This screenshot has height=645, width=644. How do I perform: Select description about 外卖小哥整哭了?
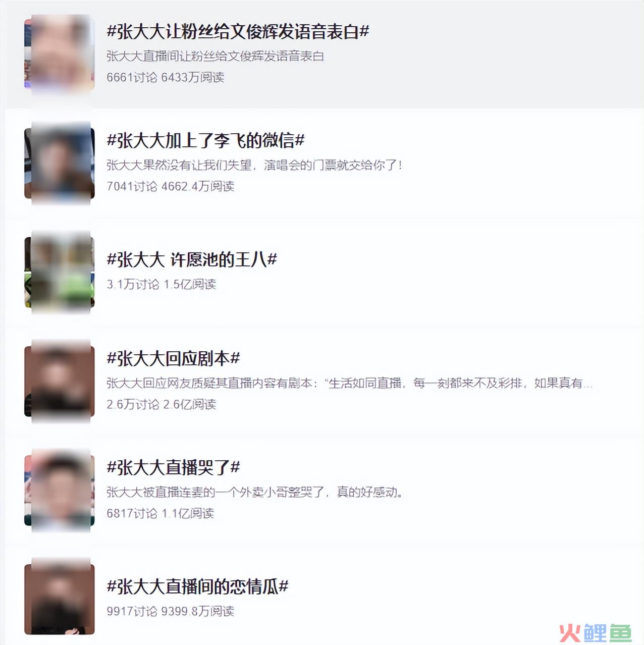tap(255, 492)
